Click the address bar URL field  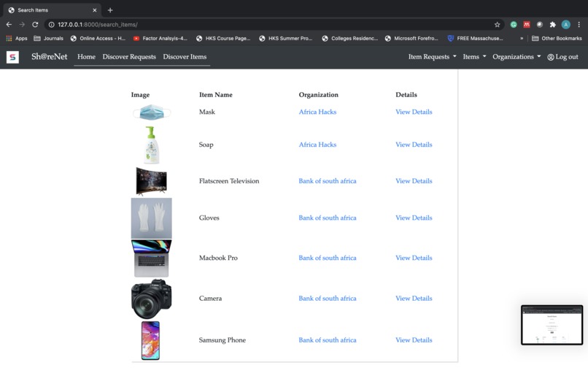[x=274, y=24]
